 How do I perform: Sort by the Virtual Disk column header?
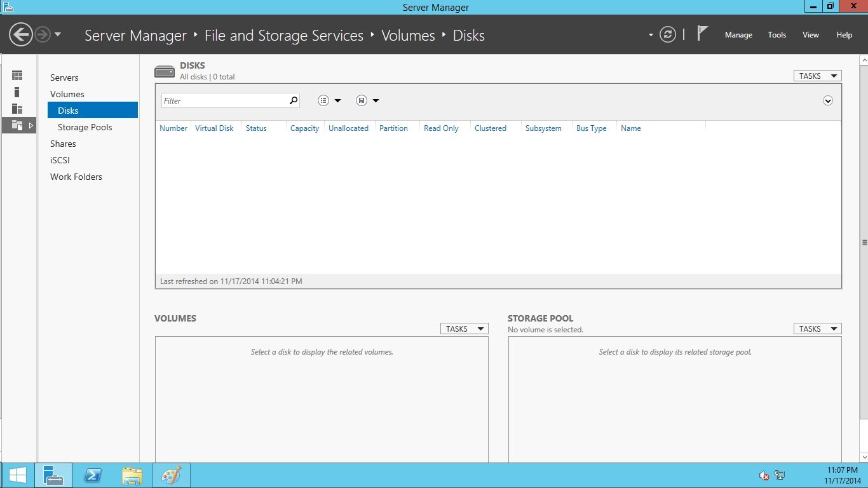(215, 128)
